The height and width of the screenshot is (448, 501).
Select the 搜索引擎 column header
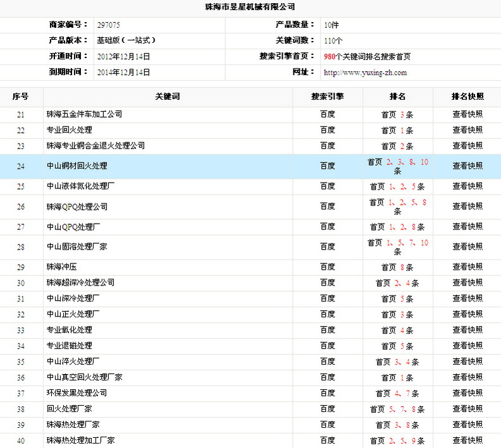tap(328, 97)
